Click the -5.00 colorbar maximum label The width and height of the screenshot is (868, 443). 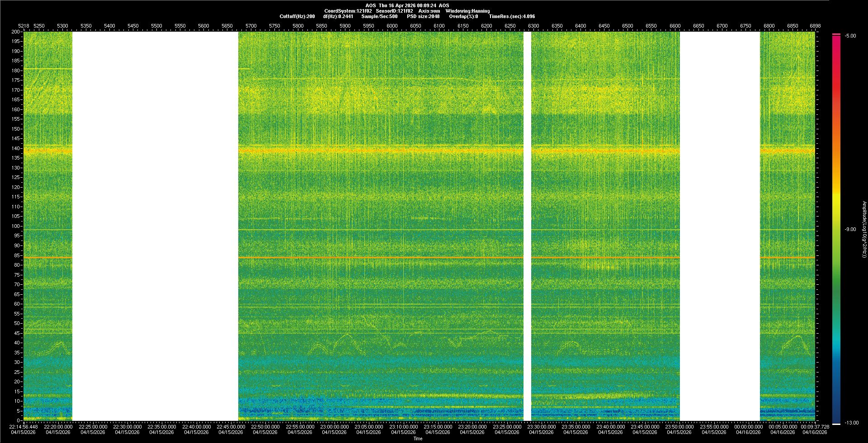[x=850, y=36]
